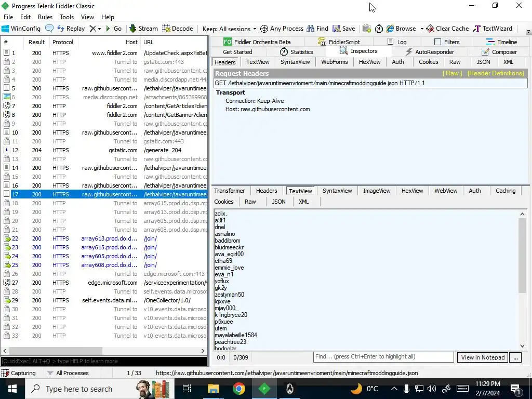Launch Browse in Internet Explorer
The height and width of the screenshot is (399, 532).
401,29
